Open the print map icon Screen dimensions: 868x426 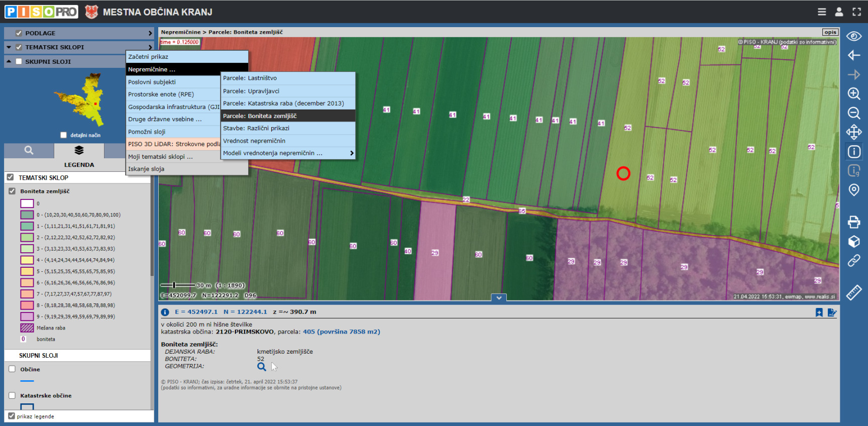pyautogui.click(x=853, y=222)
